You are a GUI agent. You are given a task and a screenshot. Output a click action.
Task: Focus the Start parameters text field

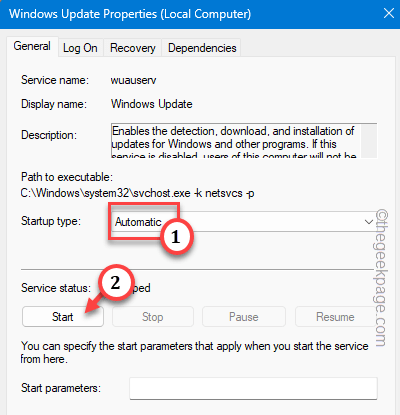tap(253, 388)
